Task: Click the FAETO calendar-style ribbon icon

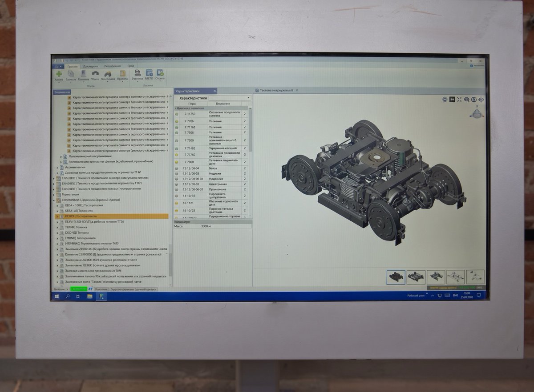Action: click(x=149, y=73)
